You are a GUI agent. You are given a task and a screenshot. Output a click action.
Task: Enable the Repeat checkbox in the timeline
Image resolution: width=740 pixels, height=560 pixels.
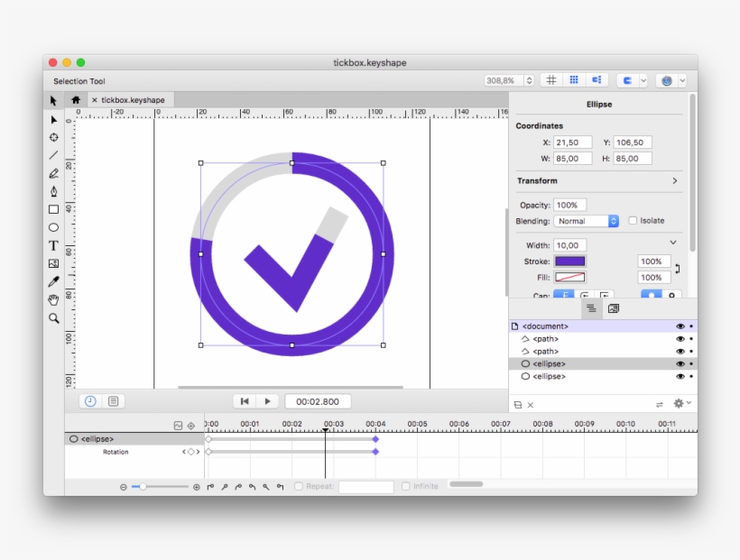coord(299,485)
